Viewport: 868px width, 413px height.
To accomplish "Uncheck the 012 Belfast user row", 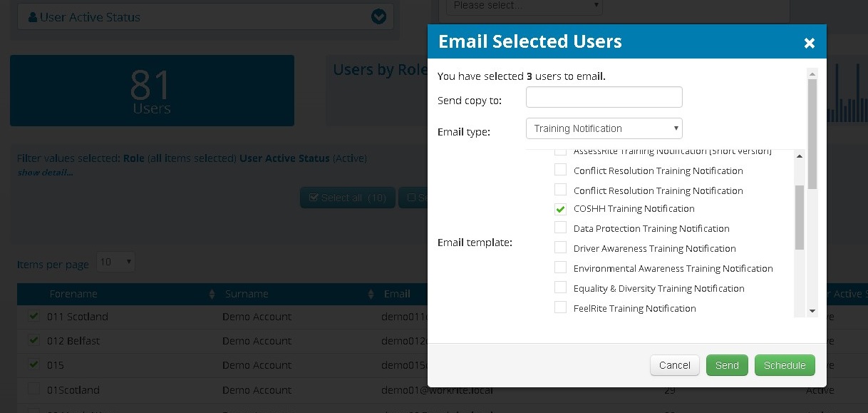I will [33, 341].
